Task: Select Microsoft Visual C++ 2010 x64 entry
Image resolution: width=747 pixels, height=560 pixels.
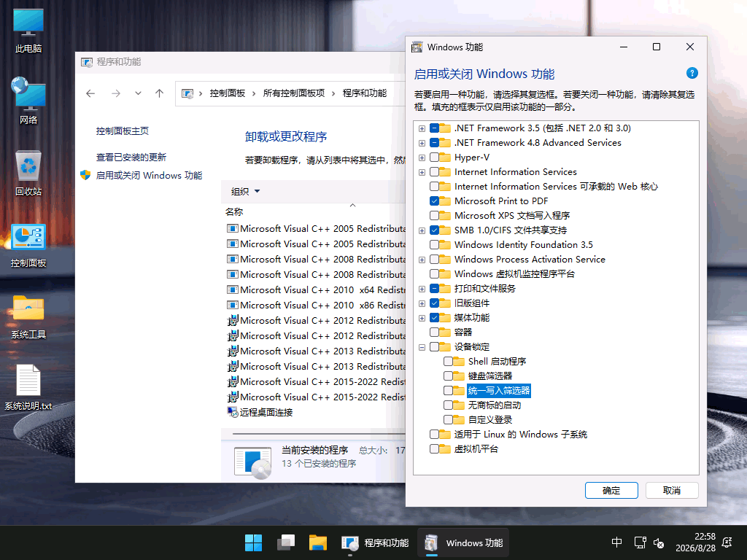Action: (315, 290)
